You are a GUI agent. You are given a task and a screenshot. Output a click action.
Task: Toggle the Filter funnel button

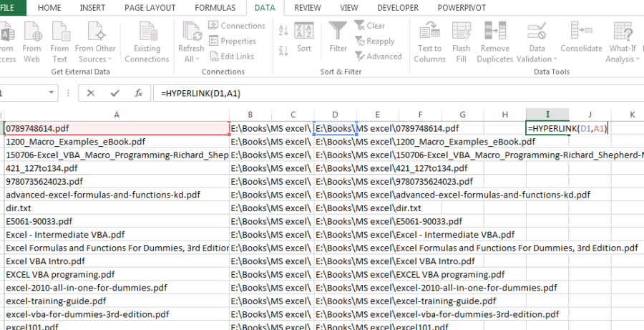click(338, 37)
